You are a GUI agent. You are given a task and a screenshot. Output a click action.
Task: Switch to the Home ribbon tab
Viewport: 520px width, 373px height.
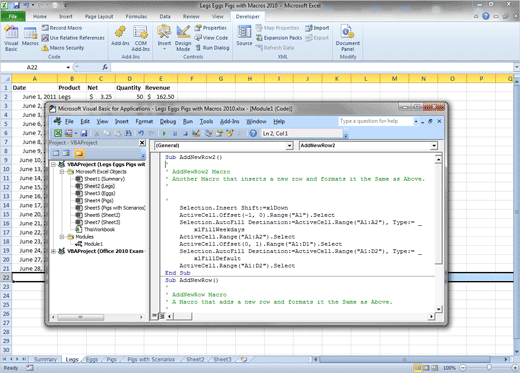(40, 16)
